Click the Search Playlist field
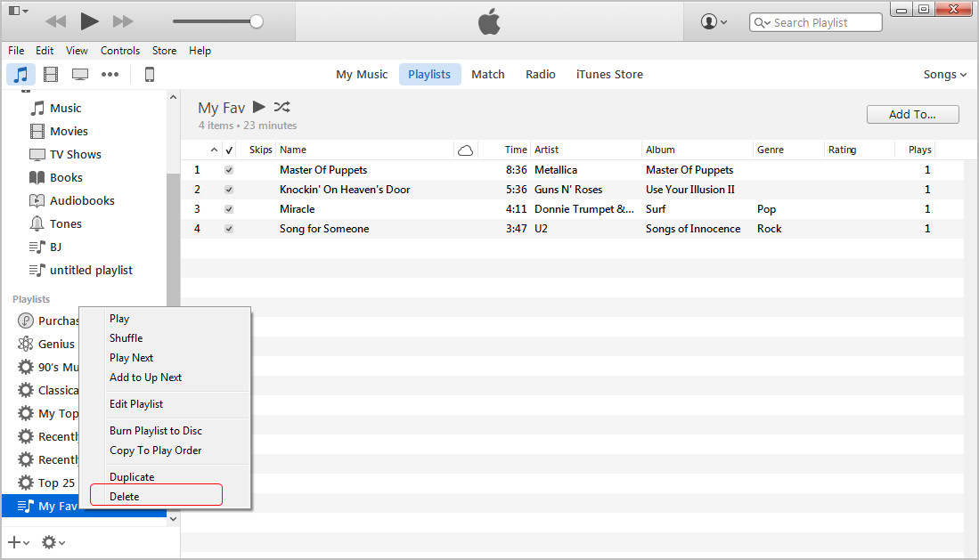Image resolution: width=979 pixels, height=560 pixels. point(815,22)
